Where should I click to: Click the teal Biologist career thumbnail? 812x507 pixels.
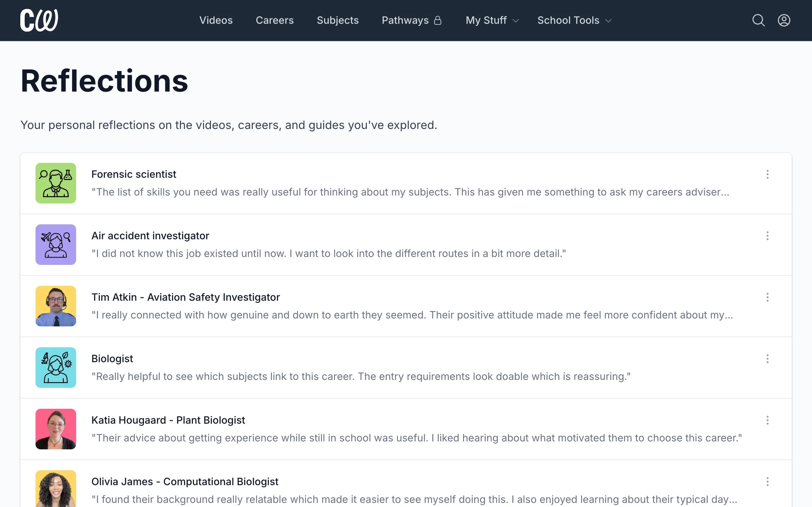click(56, 368)
